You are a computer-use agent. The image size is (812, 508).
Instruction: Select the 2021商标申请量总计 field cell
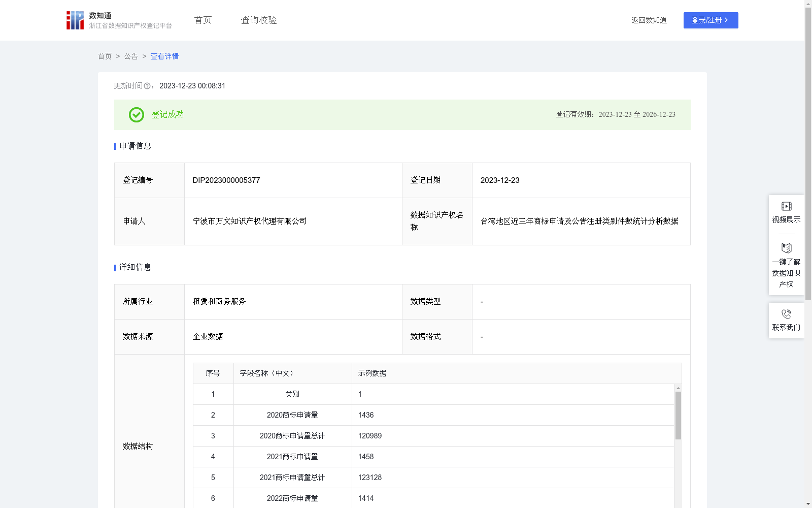292,478
